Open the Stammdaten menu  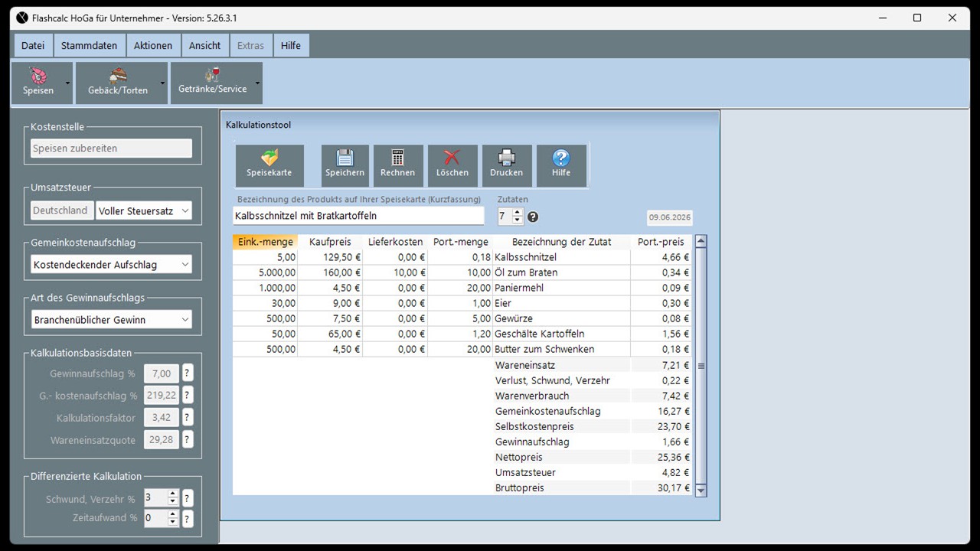(90, 45)
